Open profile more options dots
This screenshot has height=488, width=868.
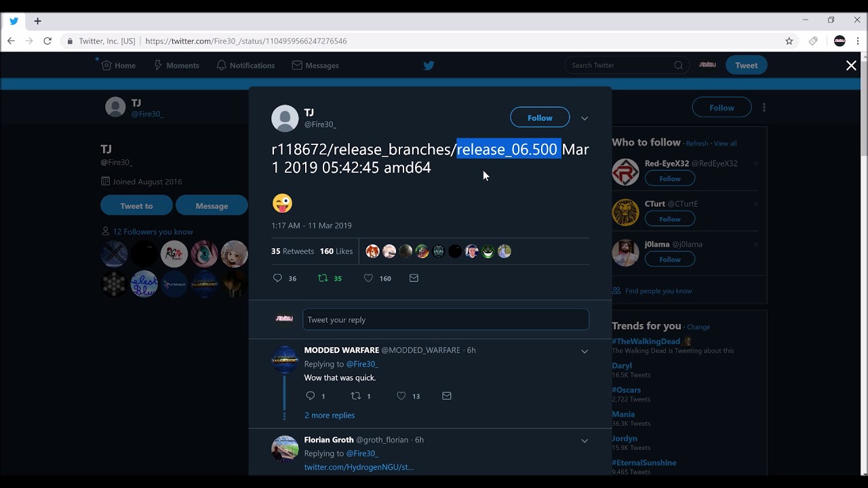(x=764, y=108)
